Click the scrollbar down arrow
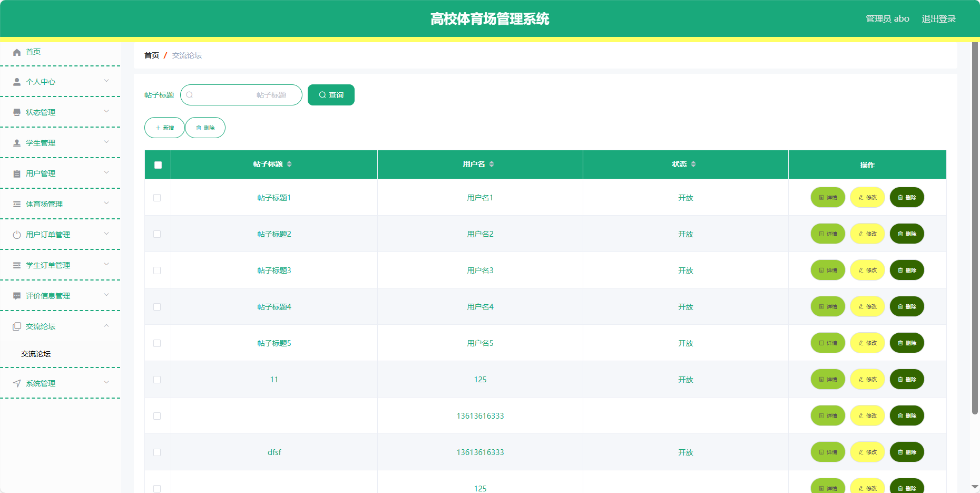Screen dimensions: 980x493 click(975, 487)
